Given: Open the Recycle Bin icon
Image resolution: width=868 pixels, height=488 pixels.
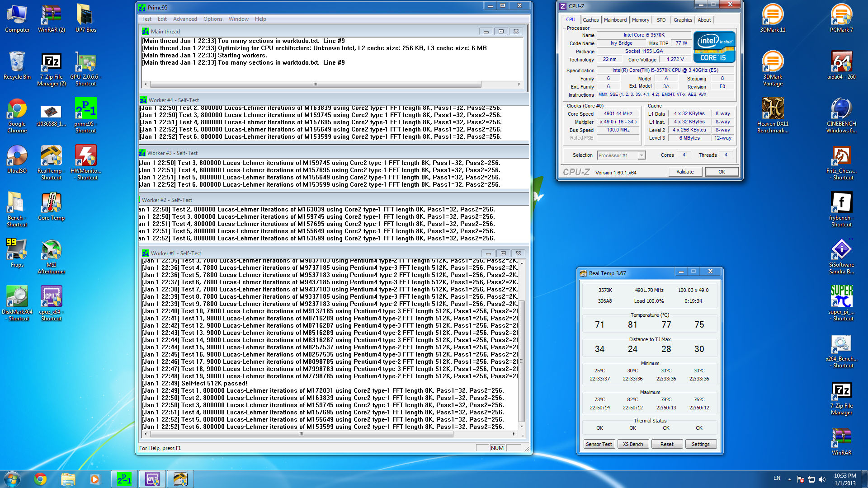Looking at the screenshot, I should (x=17, y=66).
